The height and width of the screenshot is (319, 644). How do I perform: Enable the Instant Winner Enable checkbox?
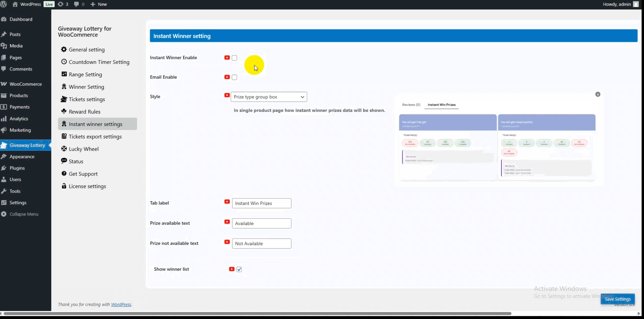234,58
